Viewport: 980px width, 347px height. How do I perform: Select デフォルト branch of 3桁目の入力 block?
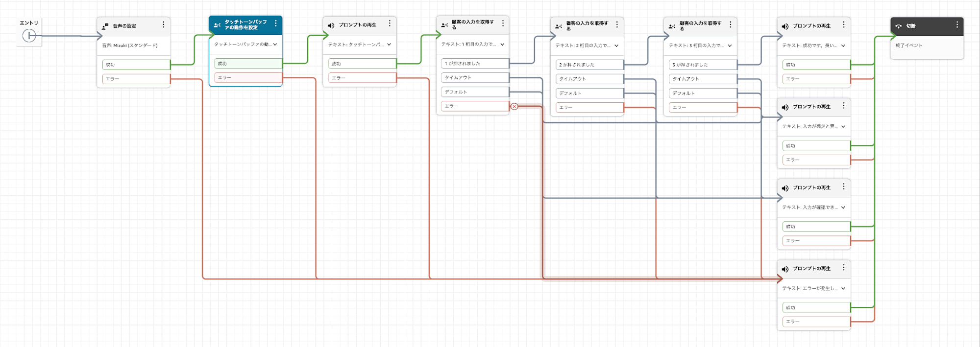(703, 93)
